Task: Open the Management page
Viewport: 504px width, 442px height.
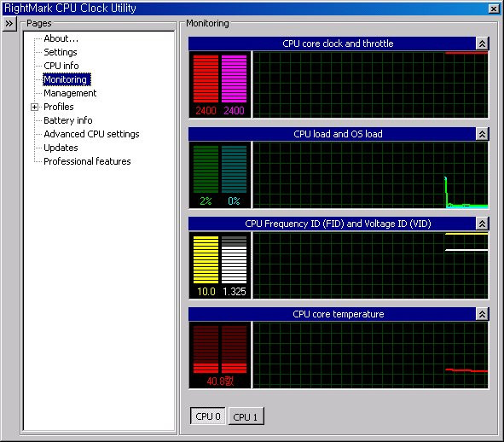Action: click(x=70, y=93)
